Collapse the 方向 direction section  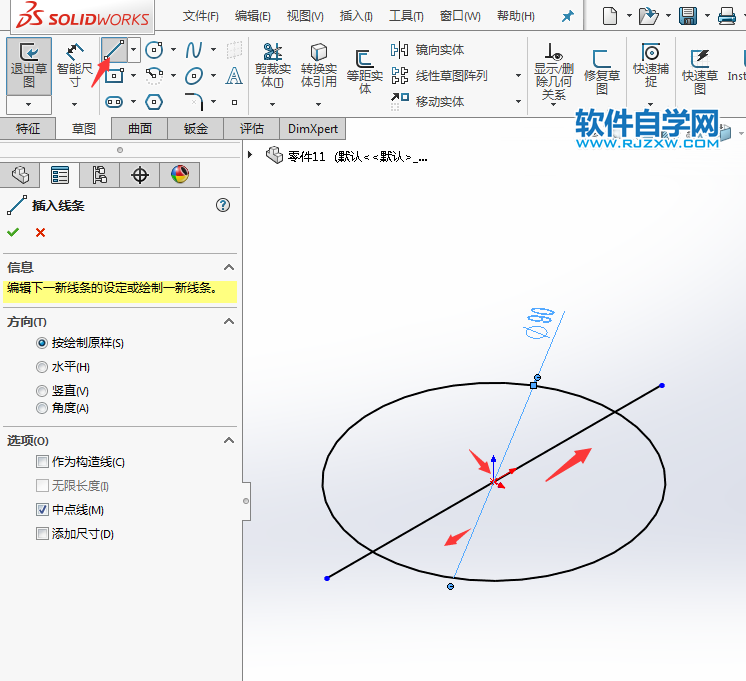click(x=229, y=322)
